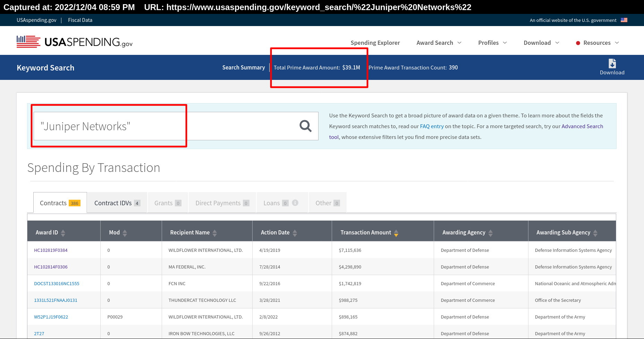Click THUNDERCAT TECHNOLOGY LLC cell

point(202,300)
